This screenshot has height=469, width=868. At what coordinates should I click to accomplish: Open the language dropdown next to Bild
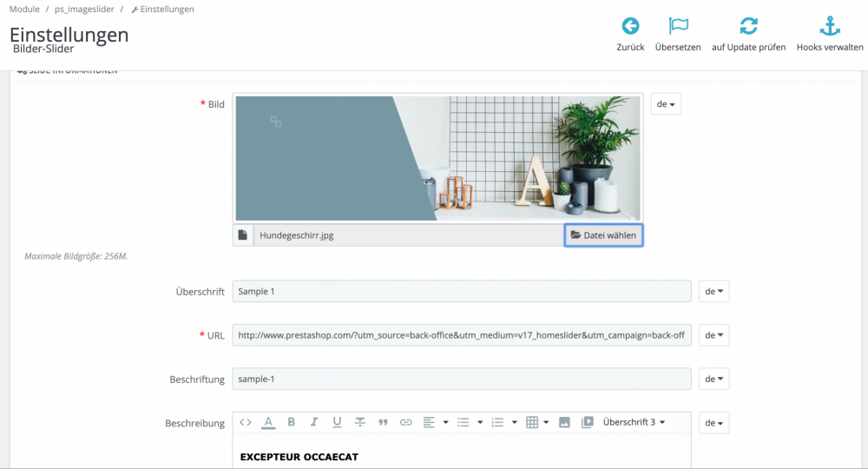666,104
